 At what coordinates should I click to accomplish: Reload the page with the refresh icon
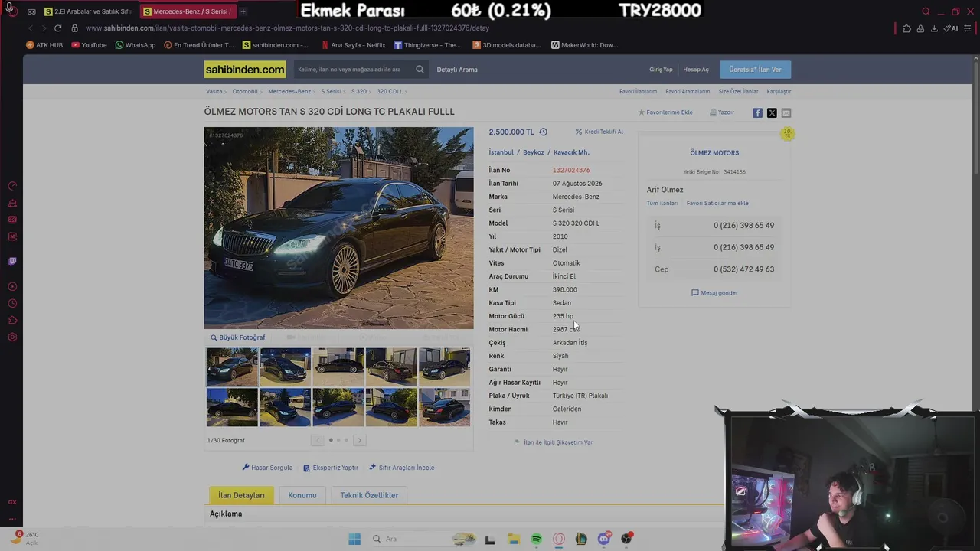point(57,28)
